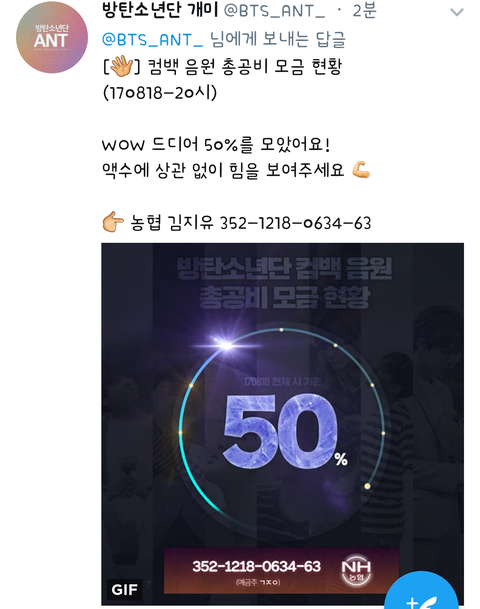Click the NH 농협 logo in image

[356, 571]
